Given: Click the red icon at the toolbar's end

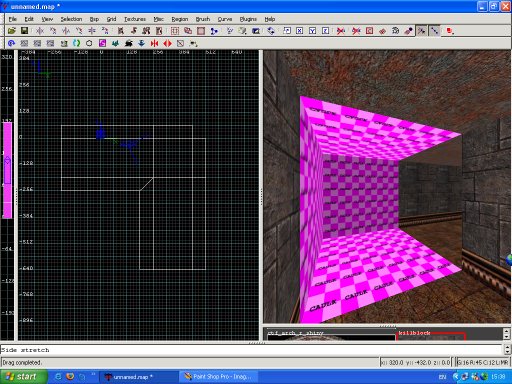Looking at the screenshot, I should 450,31.
